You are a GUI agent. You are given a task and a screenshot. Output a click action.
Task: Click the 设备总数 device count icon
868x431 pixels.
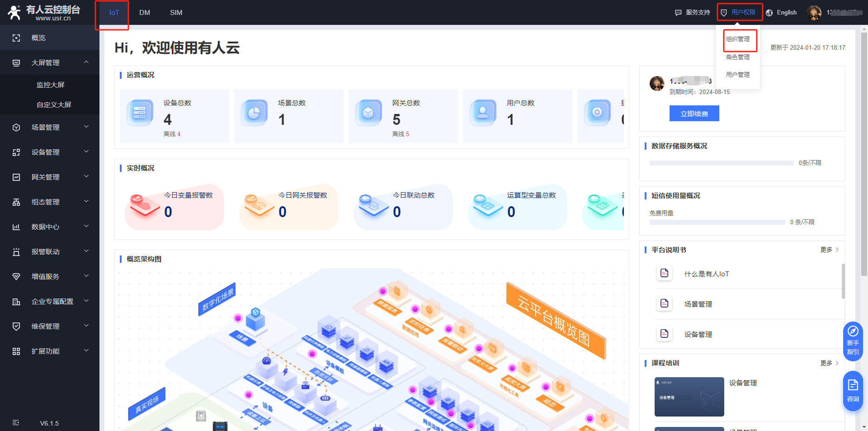pyautogui.click(x=140, y=113)
